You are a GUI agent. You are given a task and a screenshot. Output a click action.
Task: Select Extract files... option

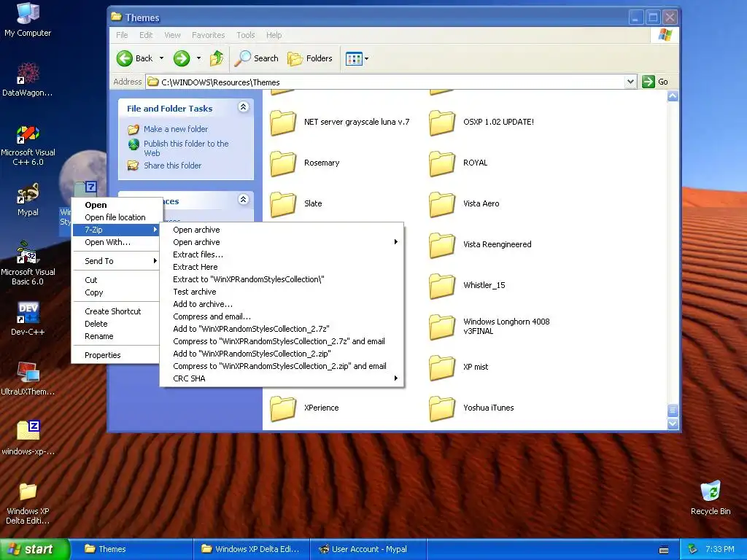click(x=282, y=254)
